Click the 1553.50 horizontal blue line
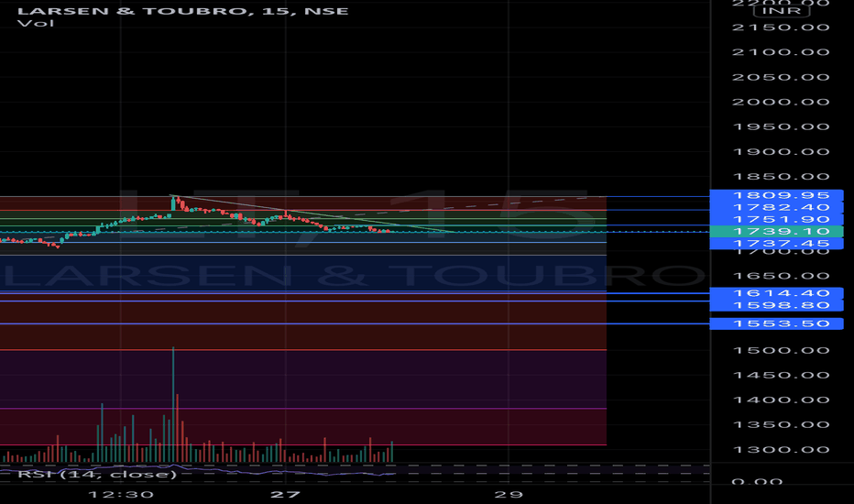Viewport: 854px width, 504px height. 354,323
